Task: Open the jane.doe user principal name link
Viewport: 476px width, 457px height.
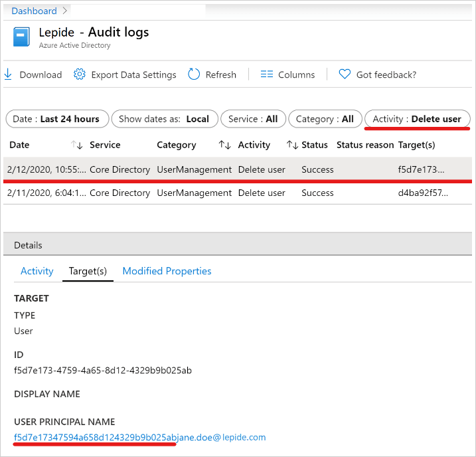Action: [139, 437]
